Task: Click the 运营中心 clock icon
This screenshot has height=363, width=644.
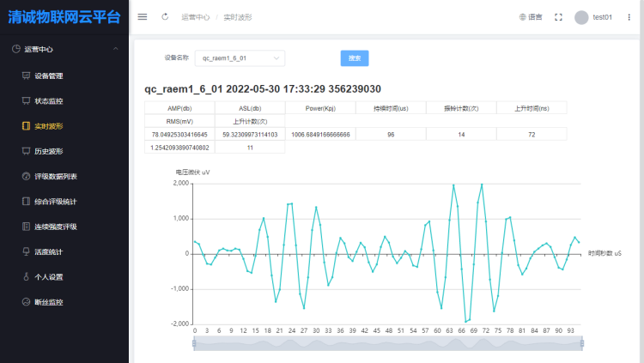Action: click(x=16, y=49)
